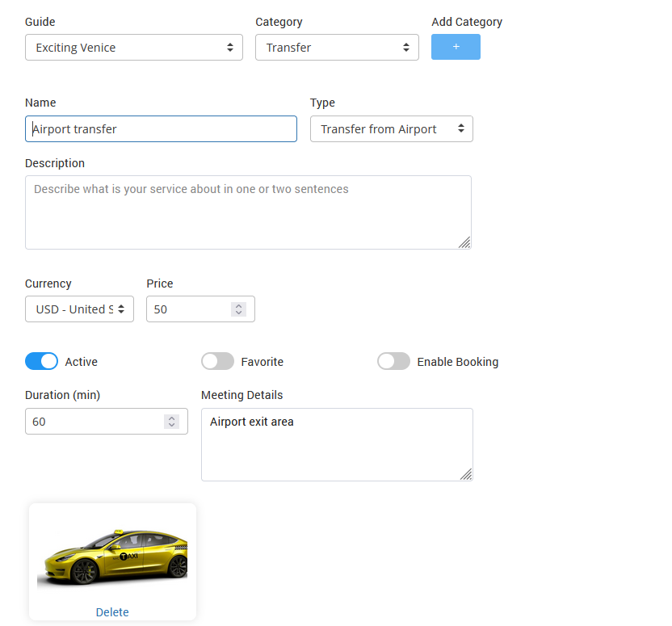Click the Meeting Details text area
The width and height of the screenshot is (672, 626).
pyautogui.click(x=337, y=444)
